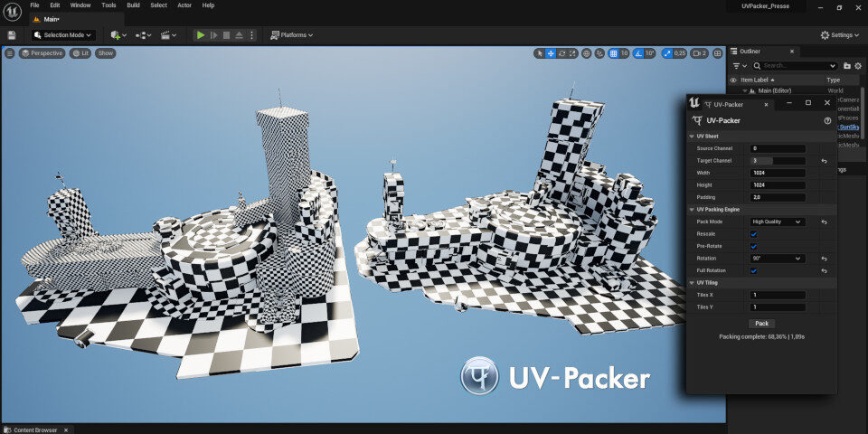Start Play in Editor with green play button
The image size is (868, 434).
coord(201,35)
